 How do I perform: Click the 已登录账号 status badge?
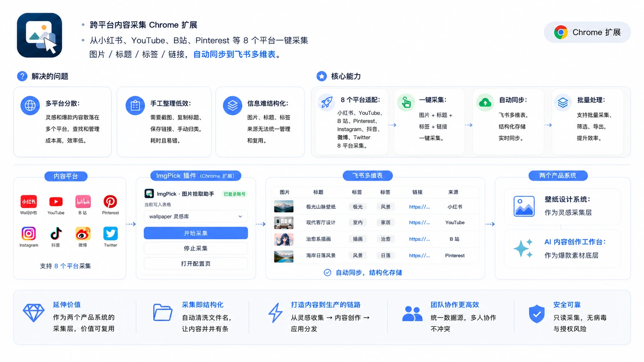[x=235, y=194]
